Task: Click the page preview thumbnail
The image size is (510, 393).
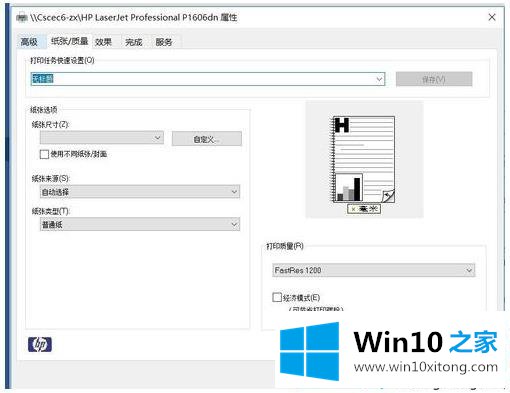Action: 364,159
